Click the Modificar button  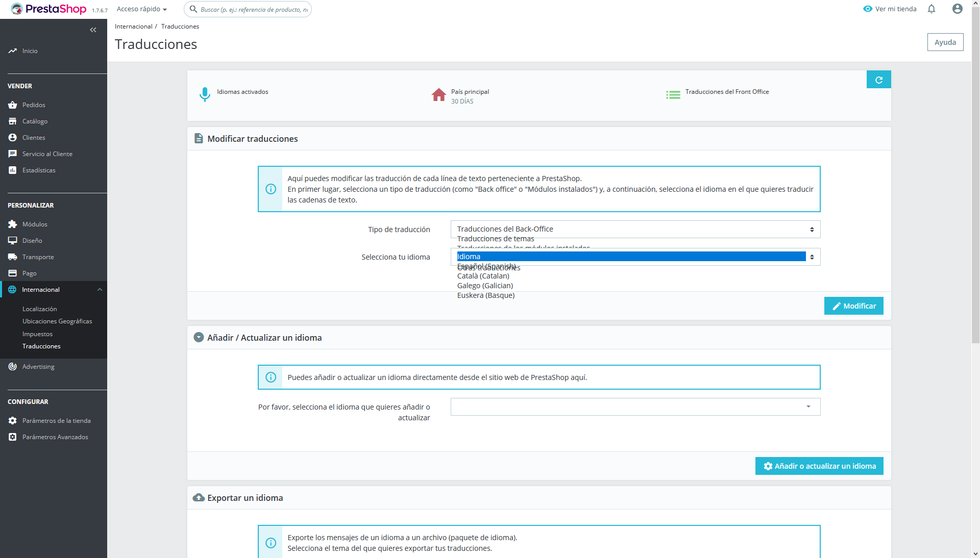click(x=853, y=306)
